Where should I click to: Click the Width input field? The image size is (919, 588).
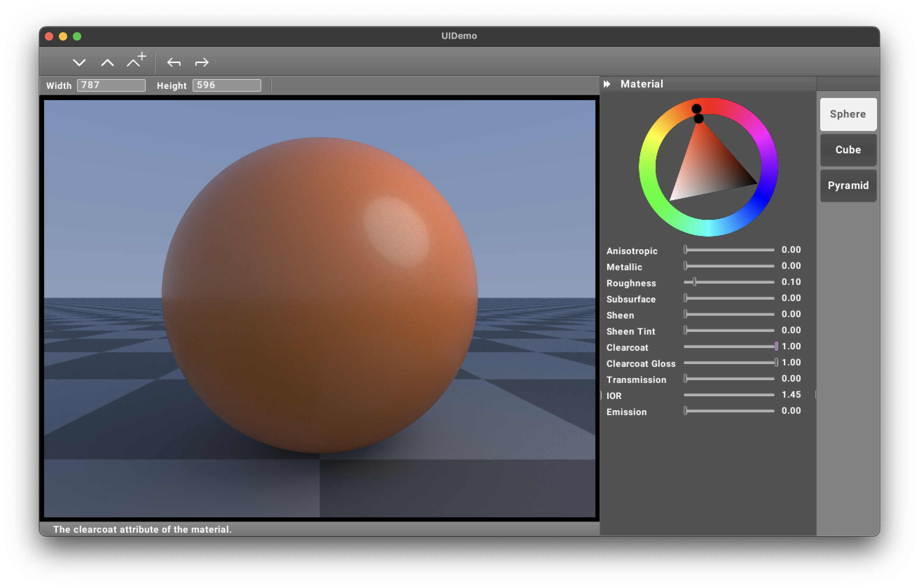coord(111,85)
